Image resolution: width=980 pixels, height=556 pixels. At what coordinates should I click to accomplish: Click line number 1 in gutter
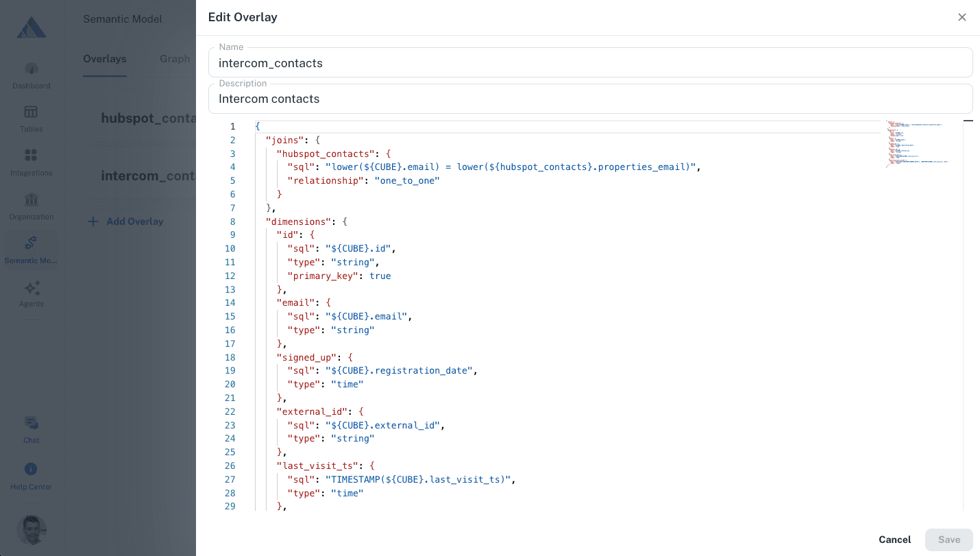click(233, 126)
